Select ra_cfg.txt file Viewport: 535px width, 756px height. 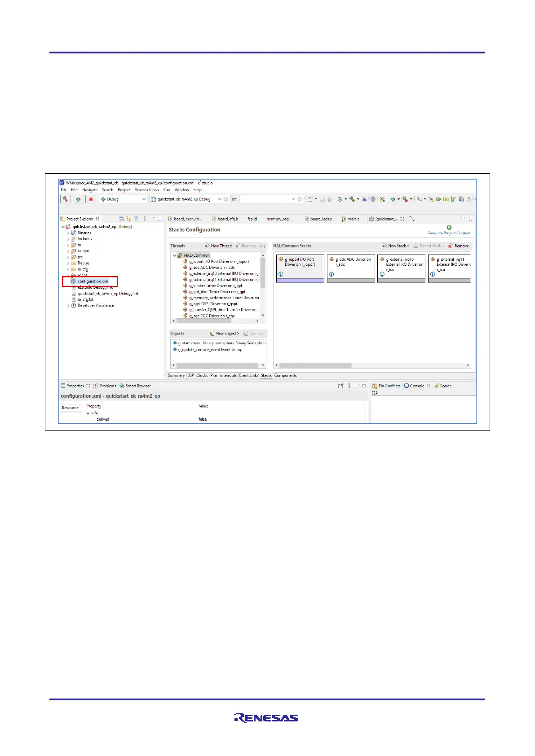pos(85,299)
